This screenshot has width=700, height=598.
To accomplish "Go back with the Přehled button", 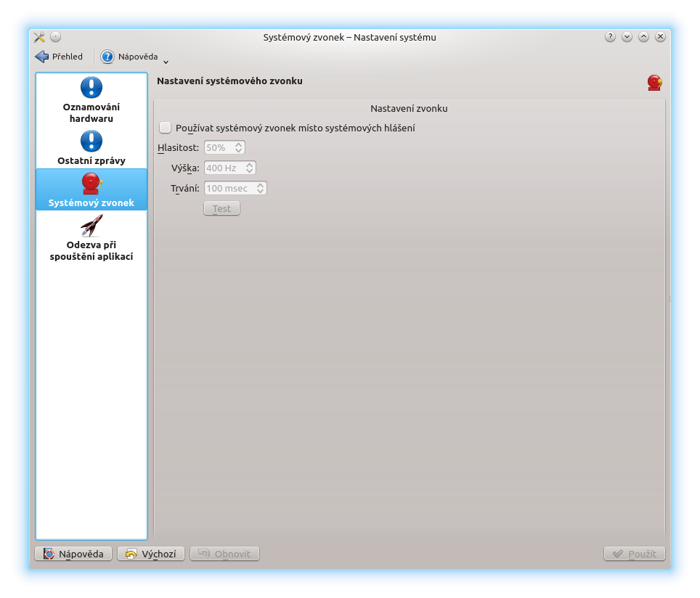I will tap(59, 57).
